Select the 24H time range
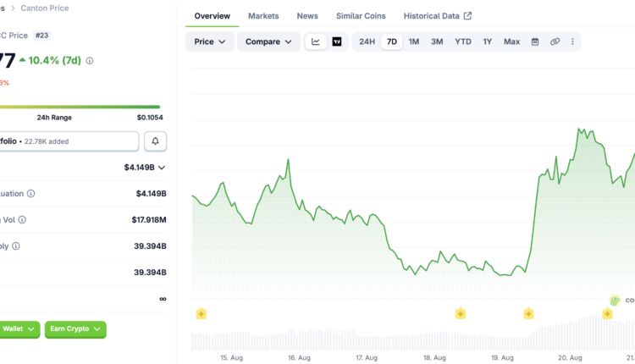The image size is (635, 364). (367, 41)
